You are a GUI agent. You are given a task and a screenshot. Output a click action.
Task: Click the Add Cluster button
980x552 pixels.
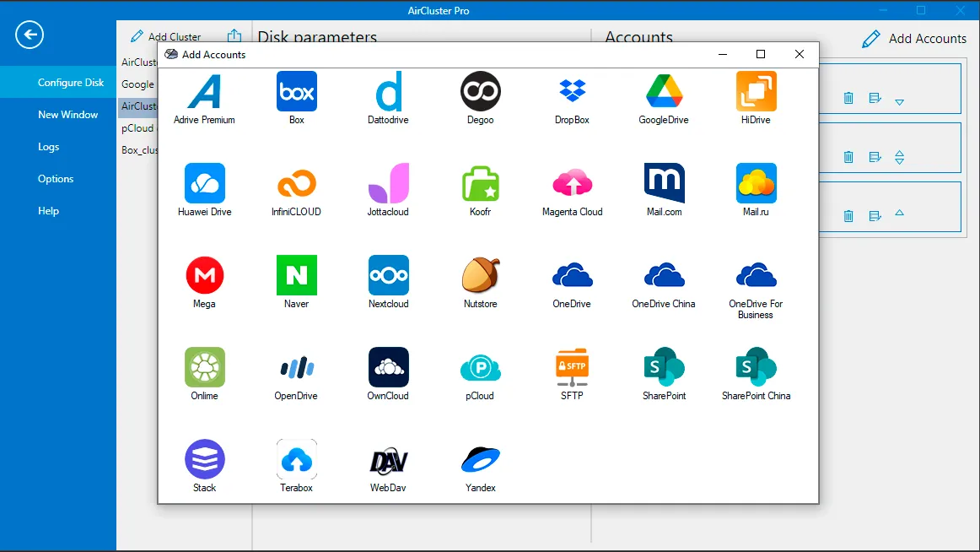coord(165,37)
